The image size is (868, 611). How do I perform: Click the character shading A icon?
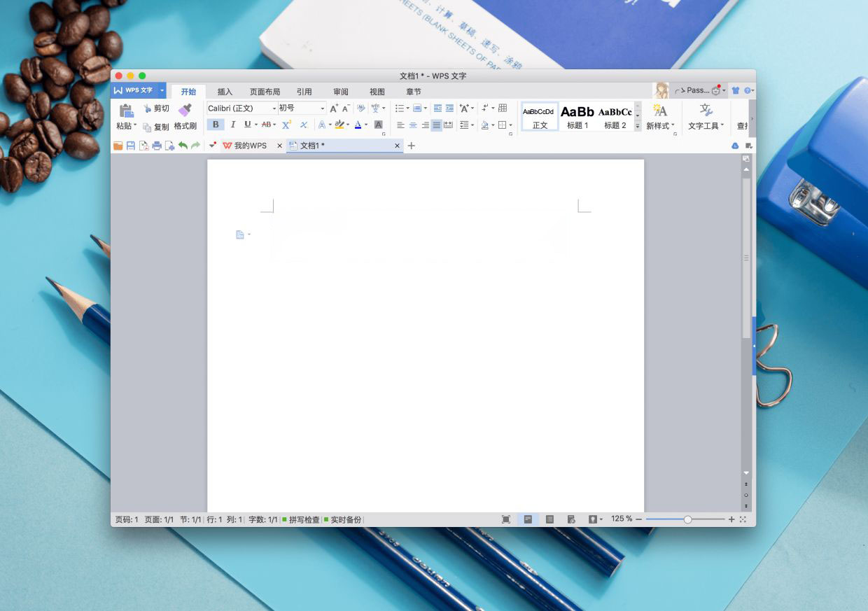click(379, 125)
